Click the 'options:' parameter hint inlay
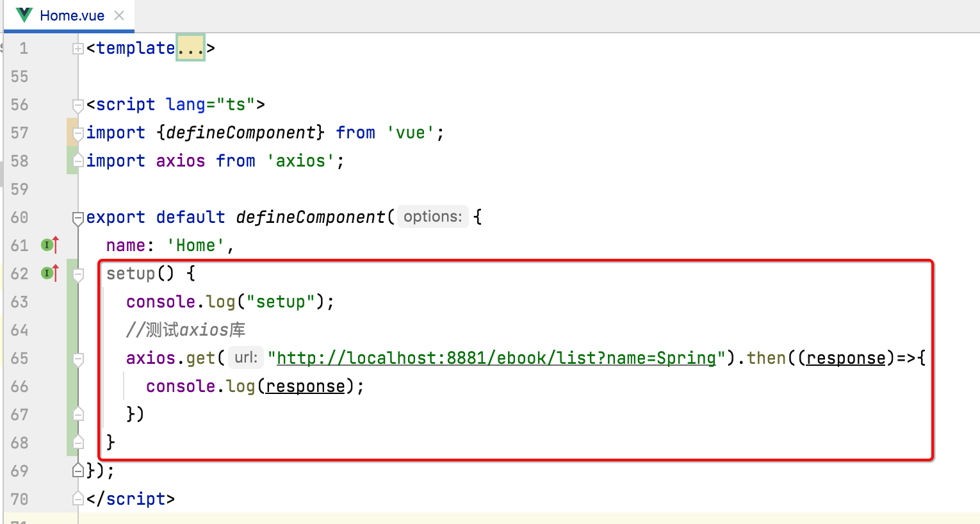Screen dimensions: 980x524 click(433, 217)
